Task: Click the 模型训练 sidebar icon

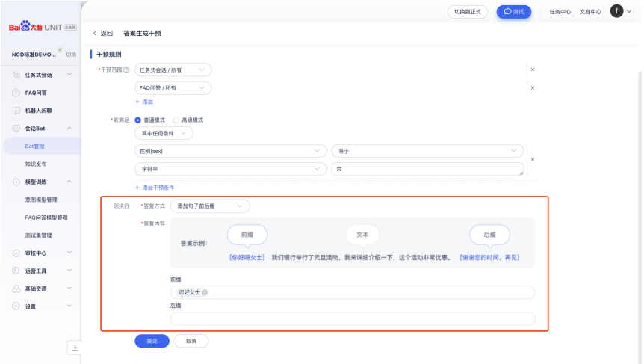Action: pyautogui.click(x=16, y=182)
